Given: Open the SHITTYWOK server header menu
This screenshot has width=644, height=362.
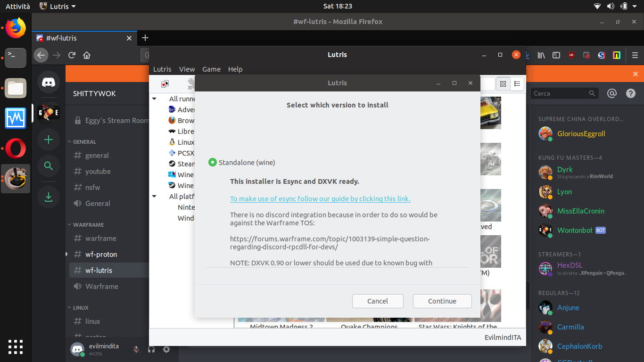Looking at the screenshot, I should (x=107, y=94).
